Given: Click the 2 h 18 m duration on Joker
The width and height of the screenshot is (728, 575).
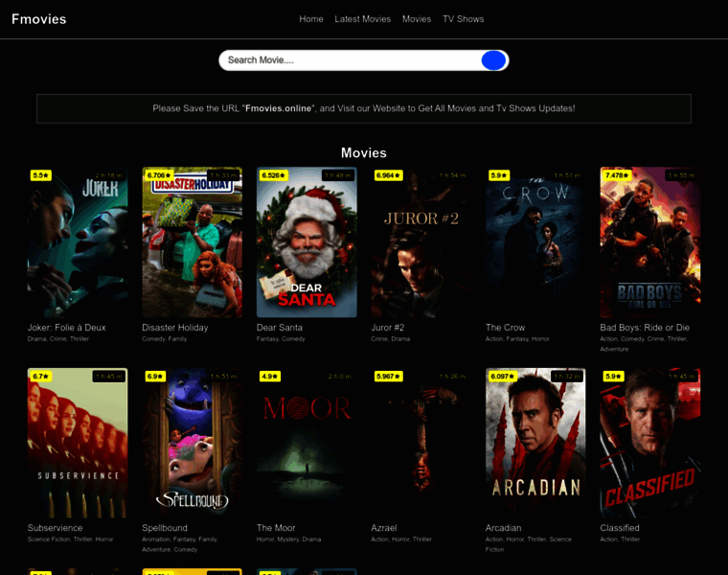Looking at the screenshot, I should tap(108, 175).
